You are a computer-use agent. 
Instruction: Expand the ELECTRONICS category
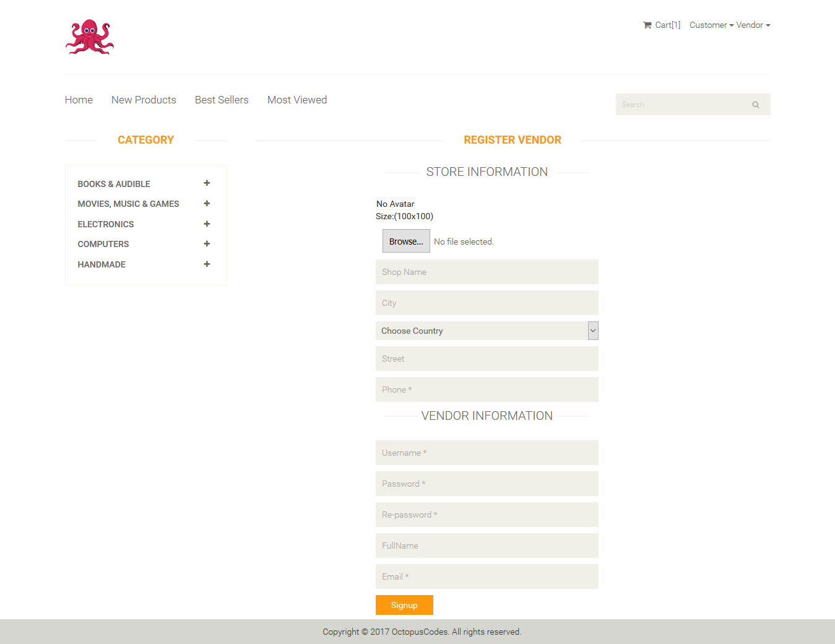pyautogui.click(x=206, y=224)
